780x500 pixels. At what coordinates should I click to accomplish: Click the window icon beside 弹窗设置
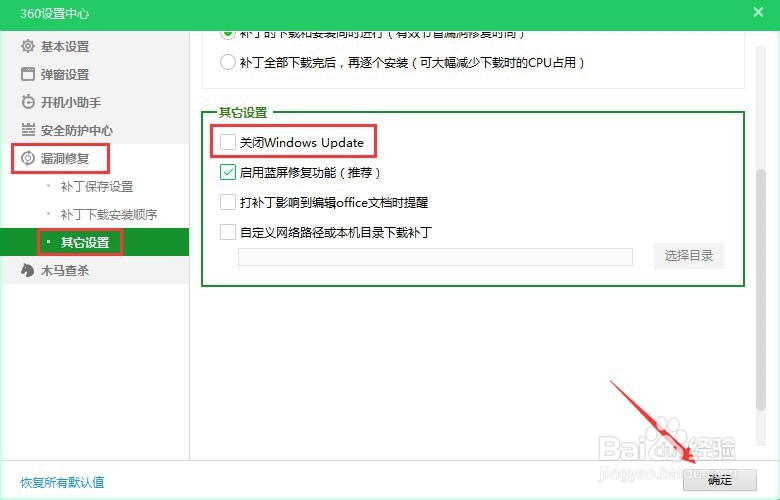point(28,74)
